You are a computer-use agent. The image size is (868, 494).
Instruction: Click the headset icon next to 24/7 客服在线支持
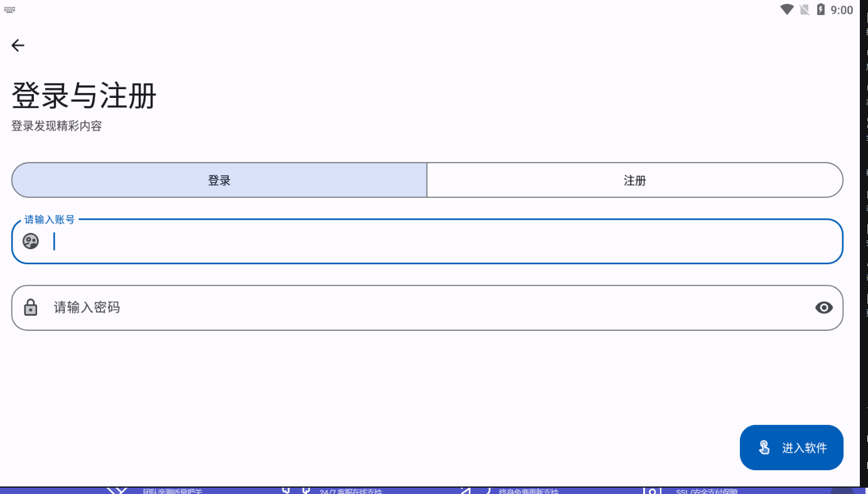(x=296, y=489)
